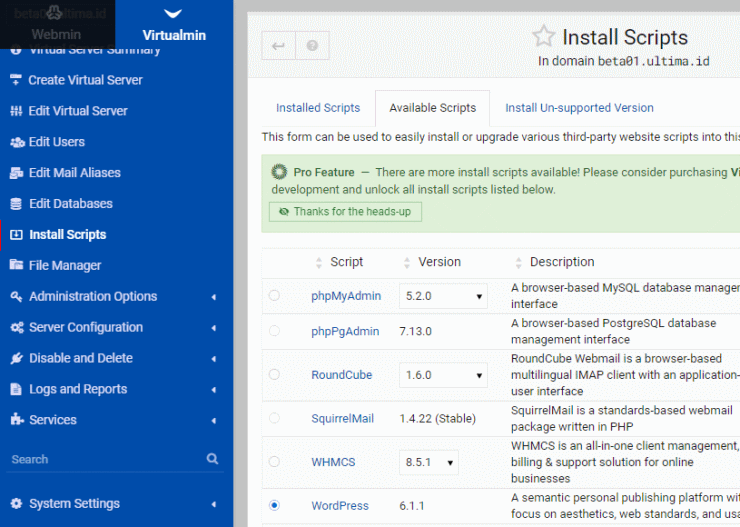Click the Edit Users people icon

(x=17, y=142)
